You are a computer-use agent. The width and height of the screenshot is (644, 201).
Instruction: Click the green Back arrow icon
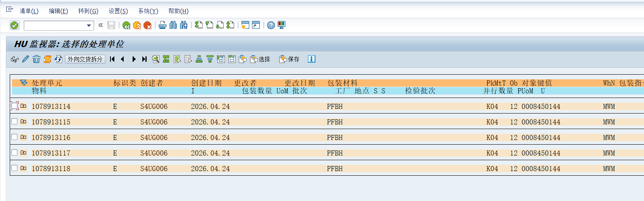coord(126,25)
